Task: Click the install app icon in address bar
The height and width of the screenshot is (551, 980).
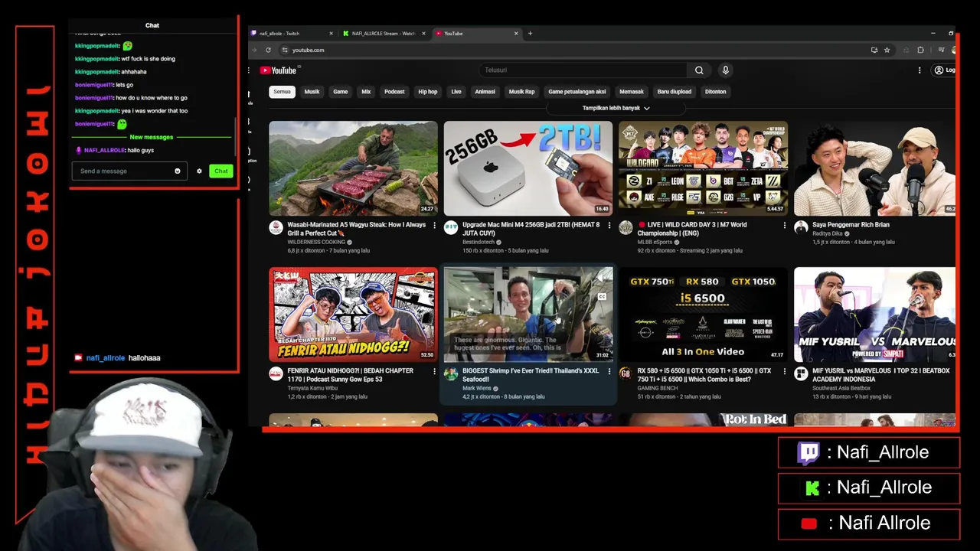Action: 874,50
